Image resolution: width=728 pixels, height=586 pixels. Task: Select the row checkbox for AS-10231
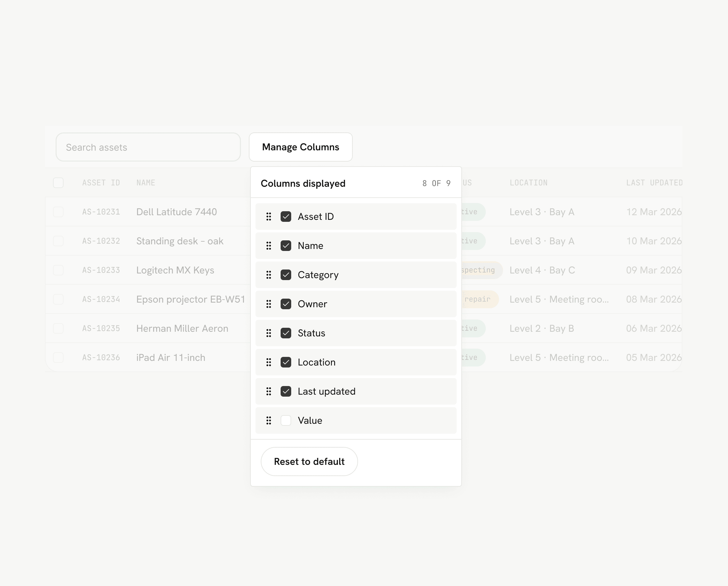point(59,212)
